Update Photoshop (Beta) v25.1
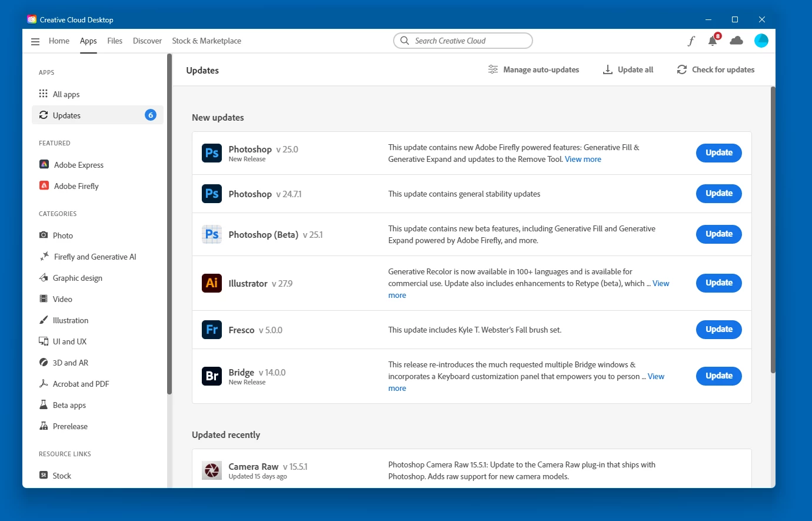The image size is (812, 521). [719, 234]
